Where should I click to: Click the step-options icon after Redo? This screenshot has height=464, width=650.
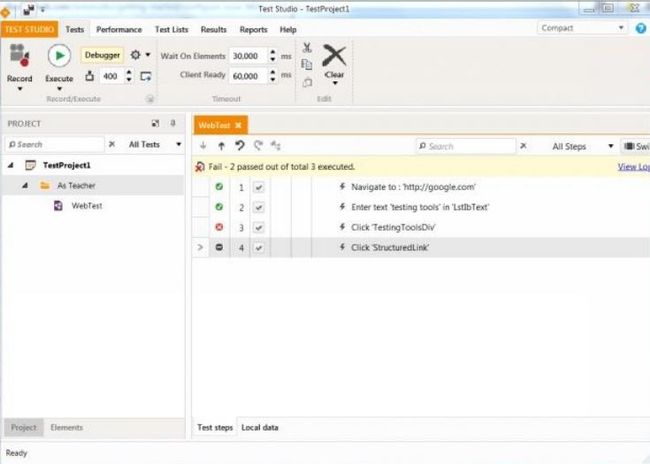(276, 146)
